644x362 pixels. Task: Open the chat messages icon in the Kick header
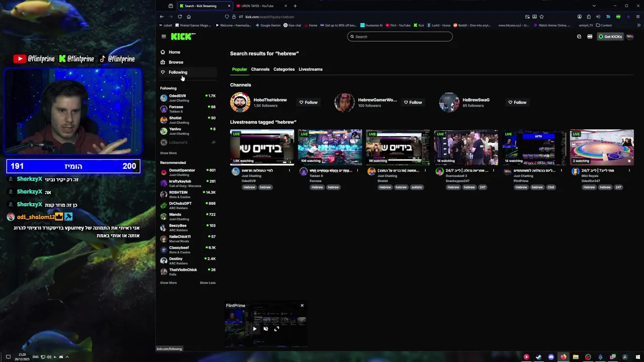pyautogui.click(x=579, y=36)
